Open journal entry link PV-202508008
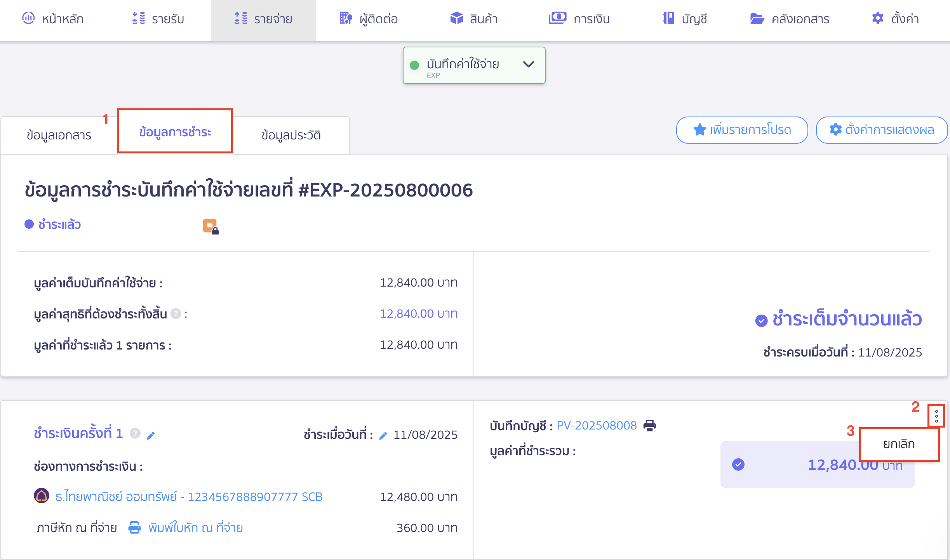Screen dimensions: 950x560 click(x=597, y=426)
